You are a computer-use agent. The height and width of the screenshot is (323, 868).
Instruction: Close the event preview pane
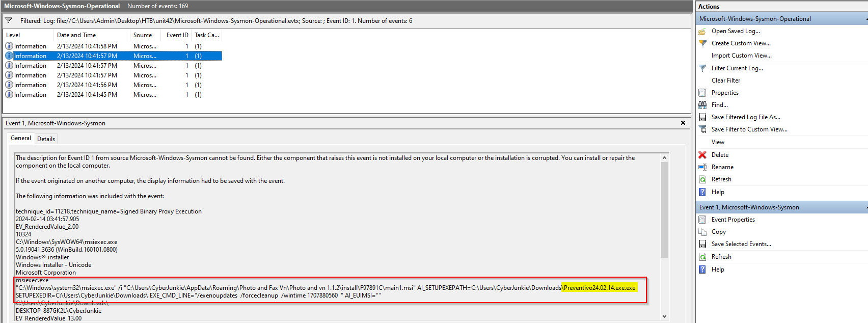683,123
